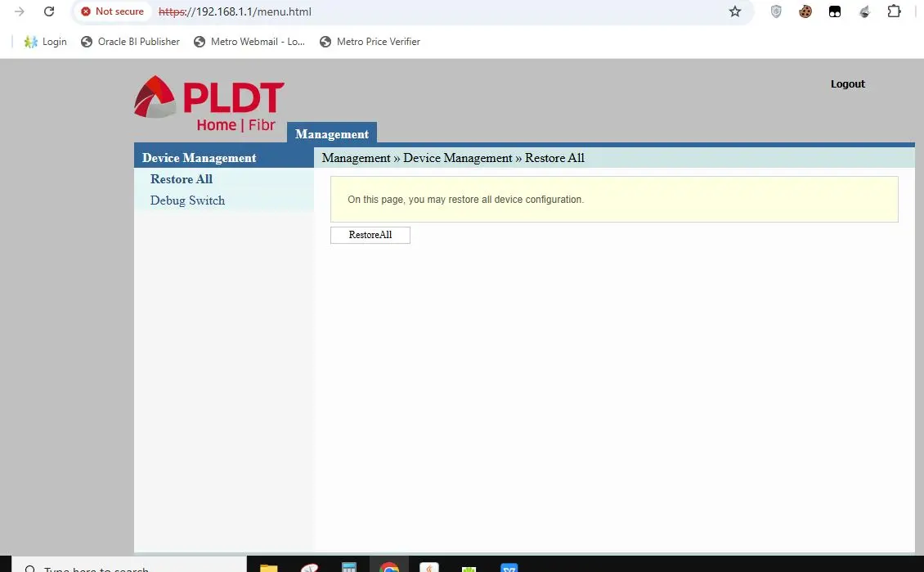Open the white app icon after Chrome

(429, 566)
